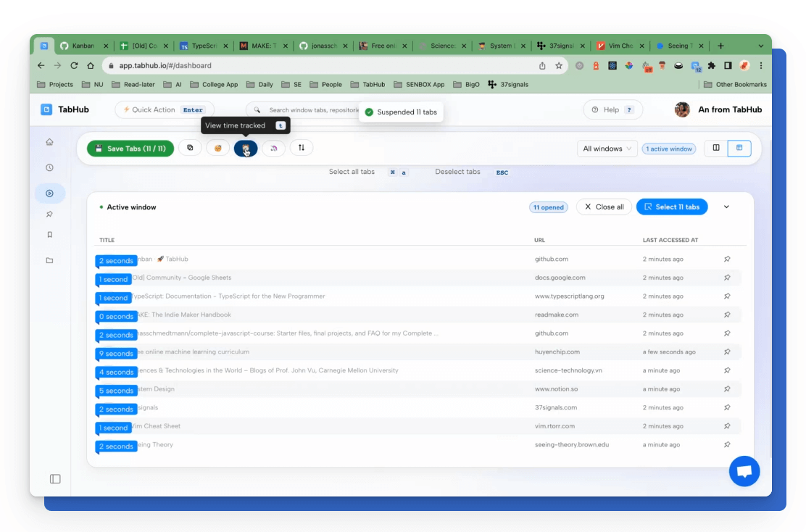Click the sort arrows toolbar icon

point(302,148)
